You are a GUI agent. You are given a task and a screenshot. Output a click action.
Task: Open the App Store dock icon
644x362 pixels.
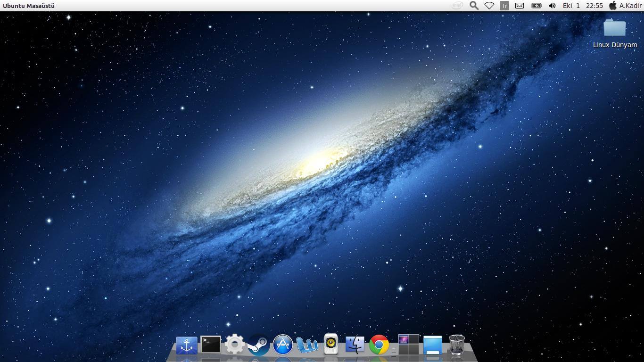[283, 345]
